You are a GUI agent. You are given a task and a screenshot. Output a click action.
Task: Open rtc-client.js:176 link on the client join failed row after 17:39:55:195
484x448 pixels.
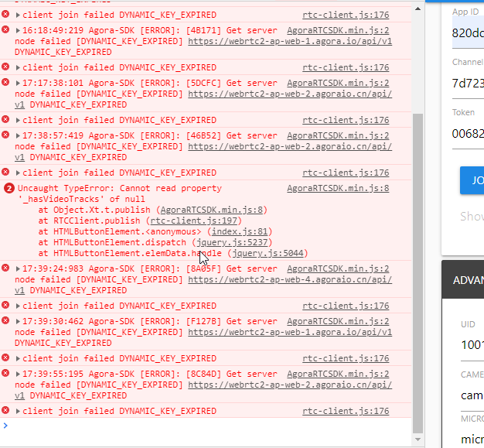click(346, 411)
